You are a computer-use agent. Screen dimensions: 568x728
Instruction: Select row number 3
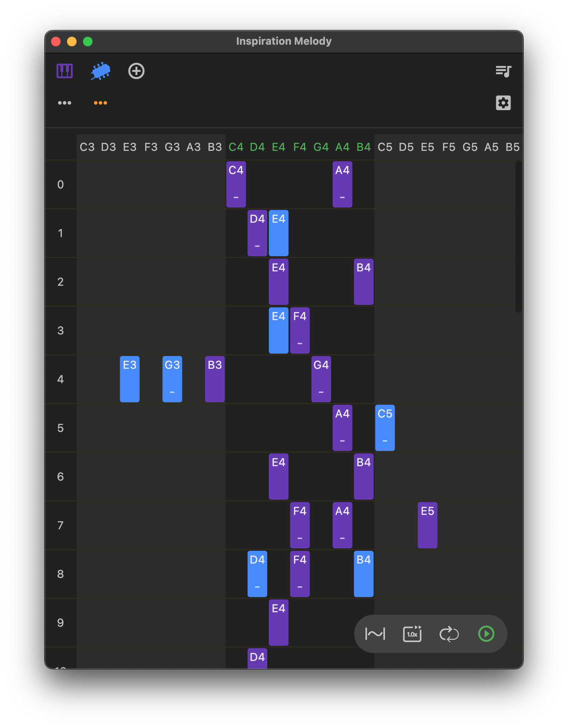tap(61, 330)
